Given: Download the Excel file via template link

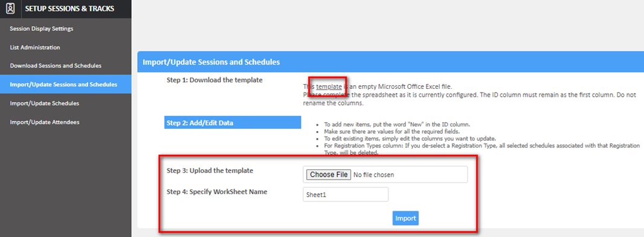Looking at the screenshot, I should click(329, 86).
